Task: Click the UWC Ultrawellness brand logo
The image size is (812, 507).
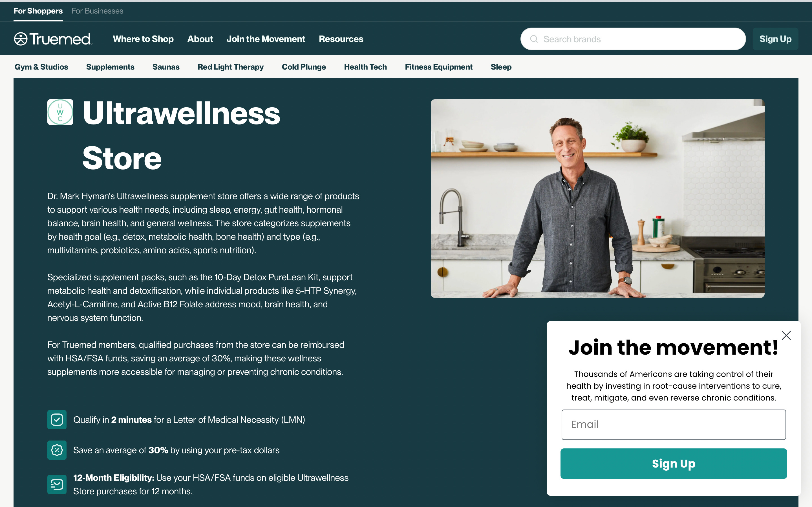Action: pos(60,112)
